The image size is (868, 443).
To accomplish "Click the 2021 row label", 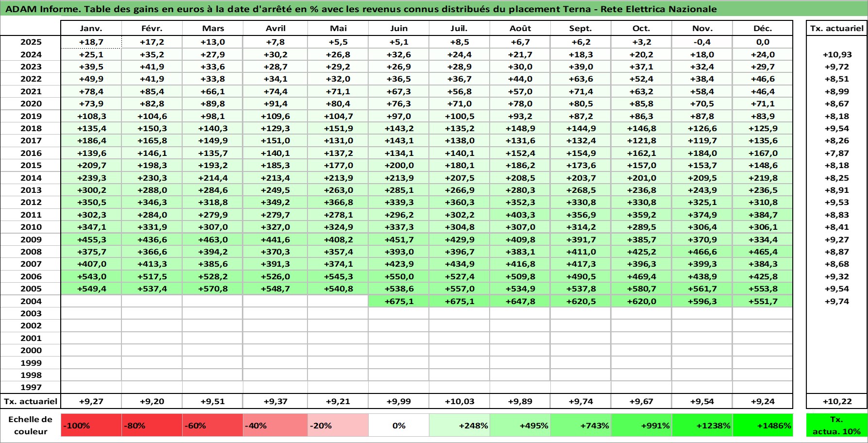I will [x=31, y=91].
